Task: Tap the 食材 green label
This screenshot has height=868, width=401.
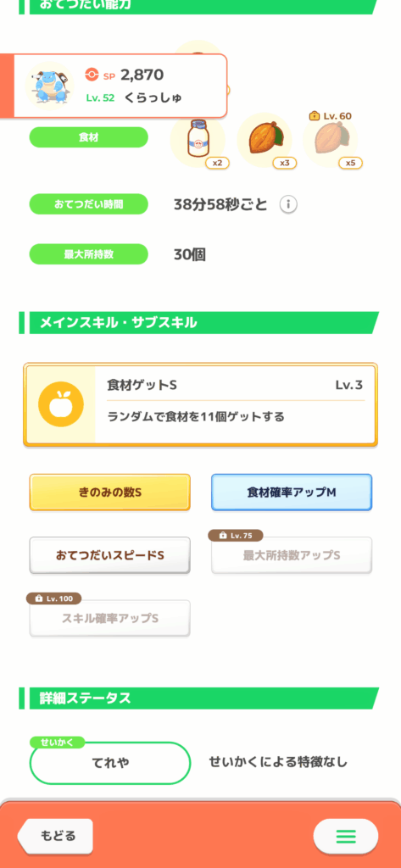Action: coord(89,137)
